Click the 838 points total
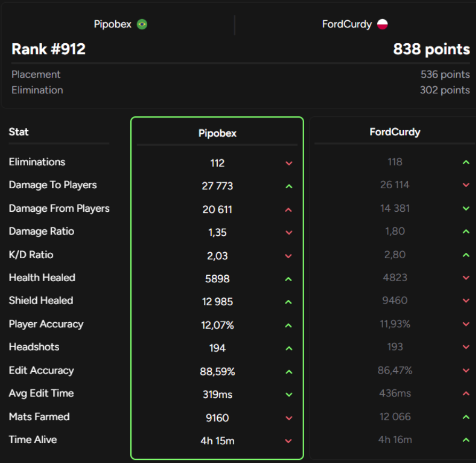The image size is (476, 463). tap(431, 49)
